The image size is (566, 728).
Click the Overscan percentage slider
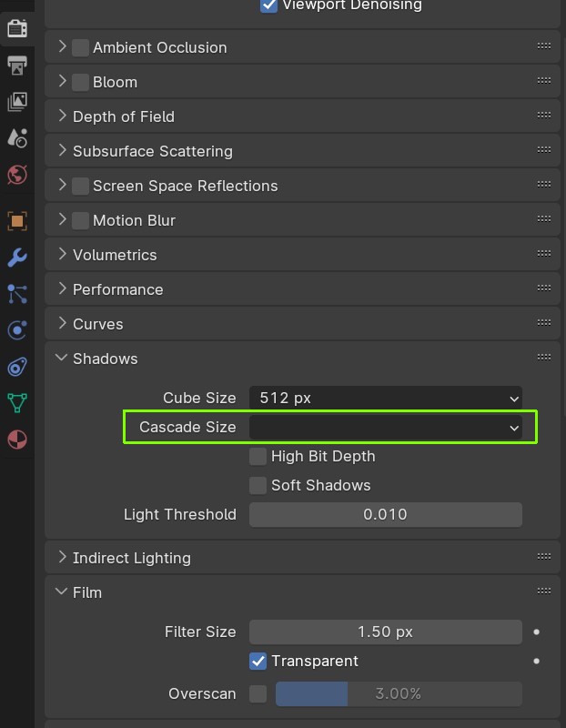click(399, 693)
